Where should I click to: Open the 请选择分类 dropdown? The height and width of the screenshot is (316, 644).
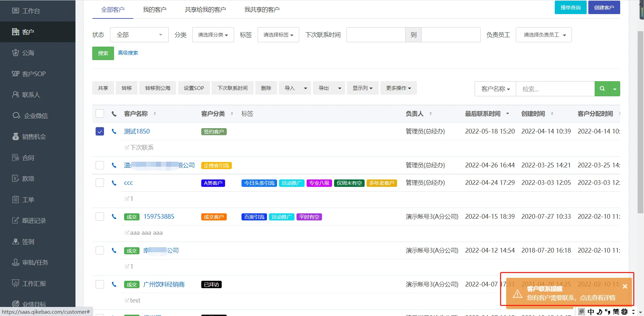(x=213, y=35)
